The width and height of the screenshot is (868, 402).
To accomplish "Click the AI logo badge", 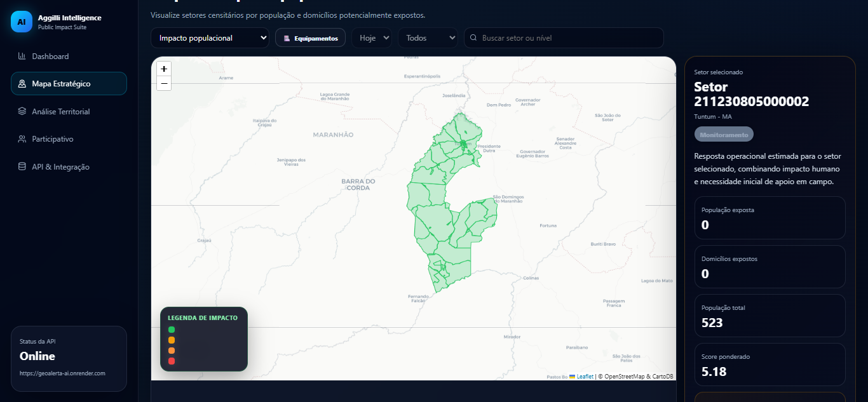I will coord(22,22).
